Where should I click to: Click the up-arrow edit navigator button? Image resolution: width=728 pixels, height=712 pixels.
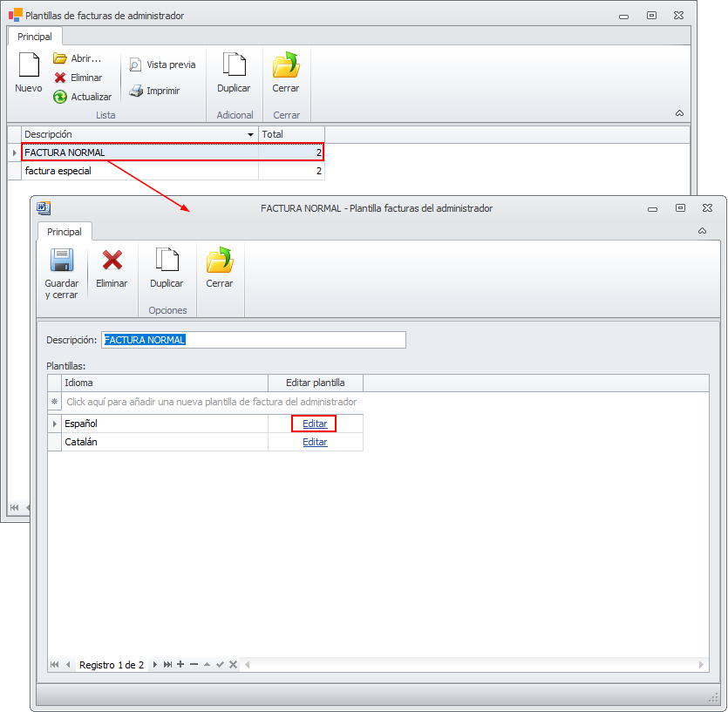(x=208, y=665)
